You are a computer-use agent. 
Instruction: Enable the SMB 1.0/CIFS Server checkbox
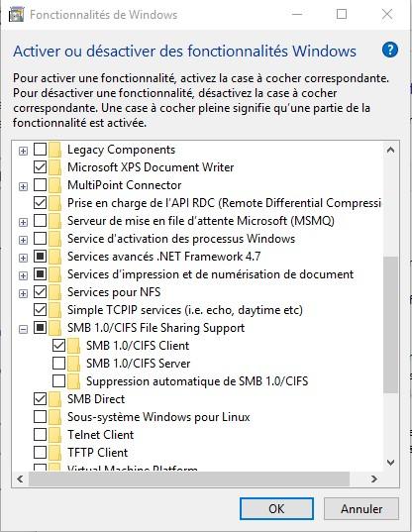tap(59, 363)
